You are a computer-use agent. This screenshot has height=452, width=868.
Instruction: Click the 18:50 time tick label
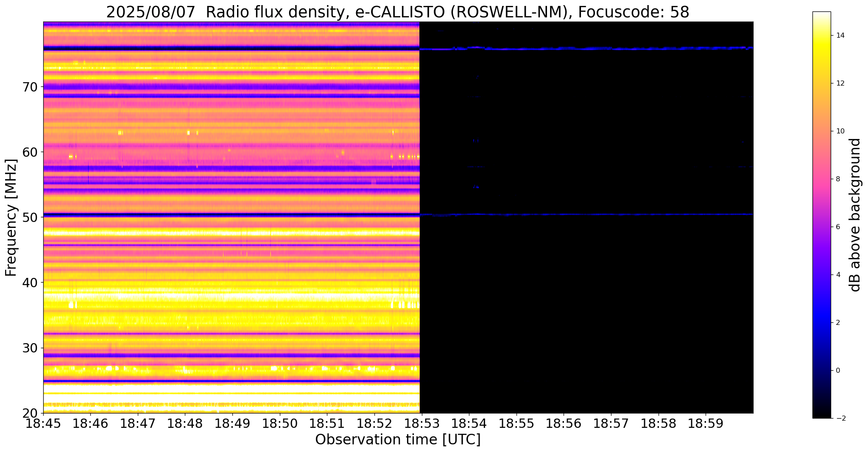(x=280, y=423)
